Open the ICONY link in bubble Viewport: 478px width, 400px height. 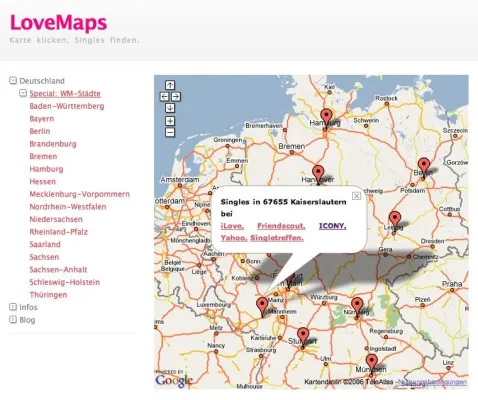[333, 226]
